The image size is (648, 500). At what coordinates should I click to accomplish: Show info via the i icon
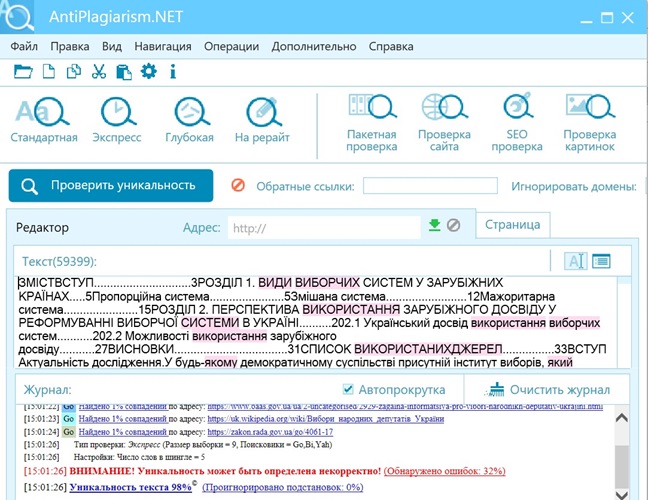(173, 72)
